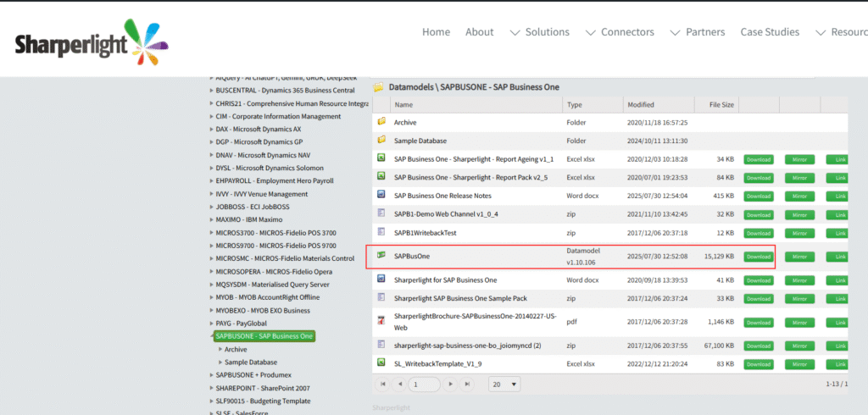Open the Home menu item

437,32
